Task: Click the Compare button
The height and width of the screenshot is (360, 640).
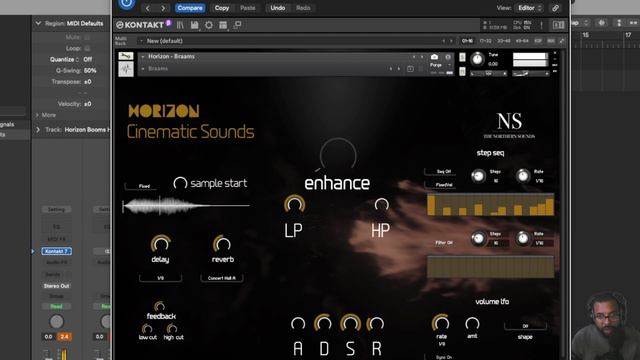Action: pos(190,8)
